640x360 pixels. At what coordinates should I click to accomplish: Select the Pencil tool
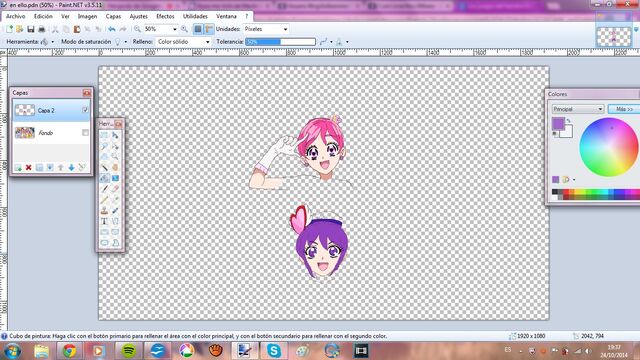click(104, 200)
